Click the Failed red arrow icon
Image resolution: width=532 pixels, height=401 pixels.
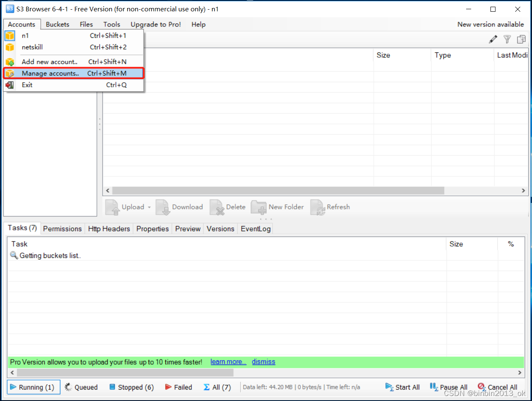(168, 387)
